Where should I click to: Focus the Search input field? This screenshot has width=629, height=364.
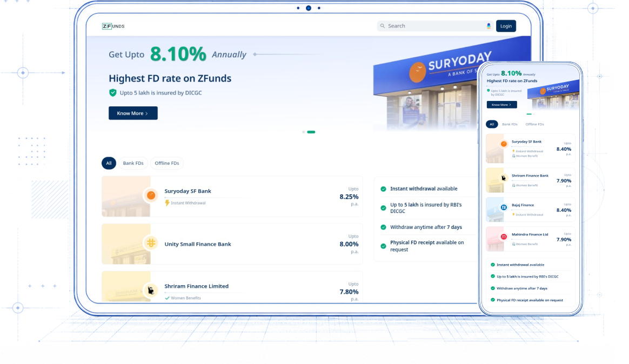[x=435, y=26]
